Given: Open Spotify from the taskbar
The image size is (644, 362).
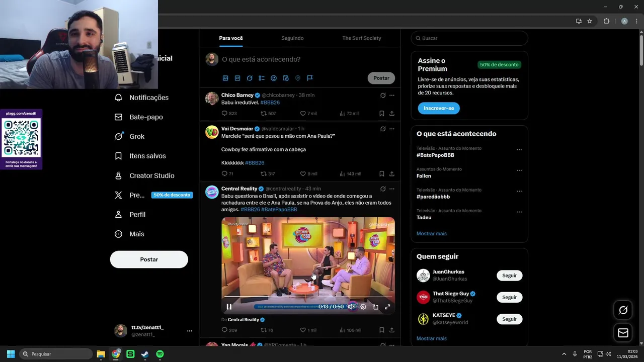Looking at the screenshot, I should pyautogui.click(x=160, y=354).
